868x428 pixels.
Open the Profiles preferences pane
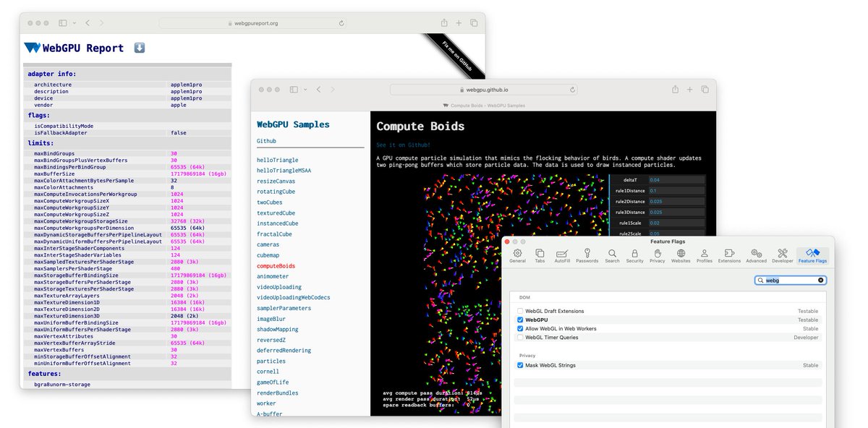tap(705, 256)
